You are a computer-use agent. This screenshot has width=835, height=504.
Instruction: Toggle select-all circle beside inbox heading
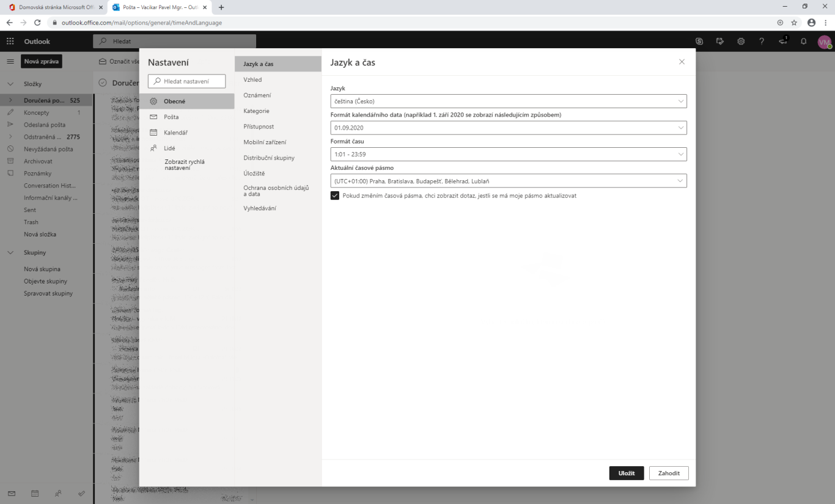pos(103,83)
